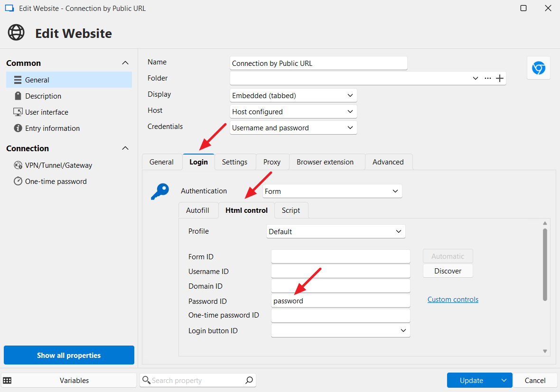Open the Display dropdown
Screen dimensions: 560x392
(x=293, y=96)
